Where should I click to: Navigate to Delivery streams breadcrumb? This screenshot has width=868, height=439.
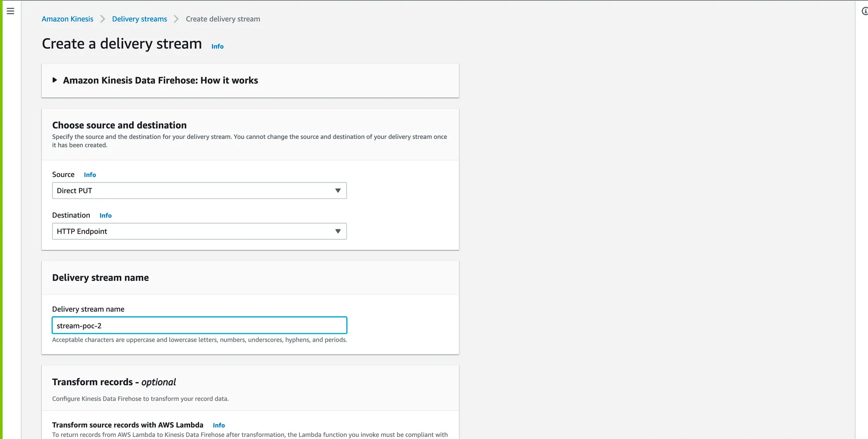(x=139, y=19)
